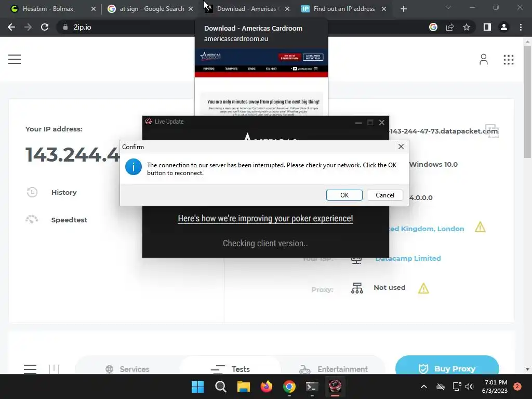Image resolution: width=532 pixels, height=399 pixels.
Task: Open Windows taskbar Search
Action: (x=220, y=387)
